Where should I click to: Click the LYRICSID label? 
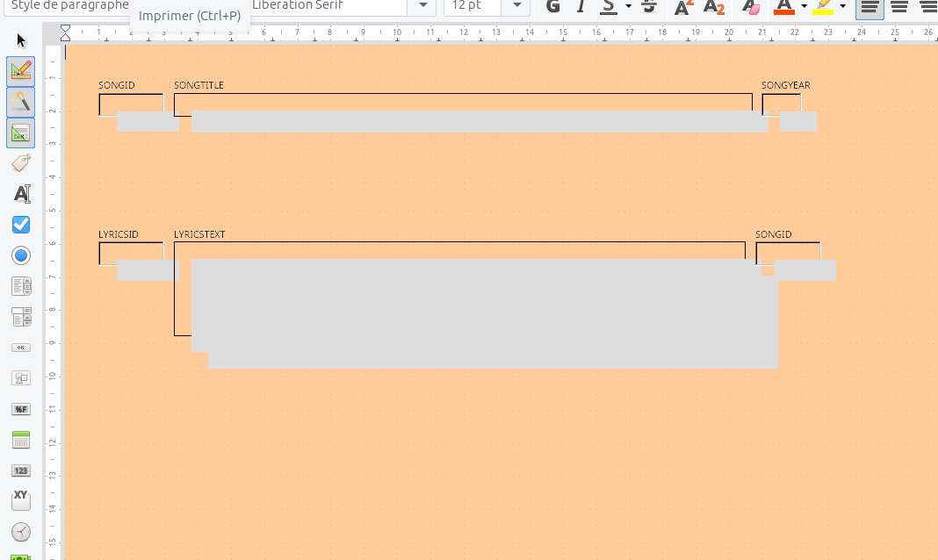[119, 234]
